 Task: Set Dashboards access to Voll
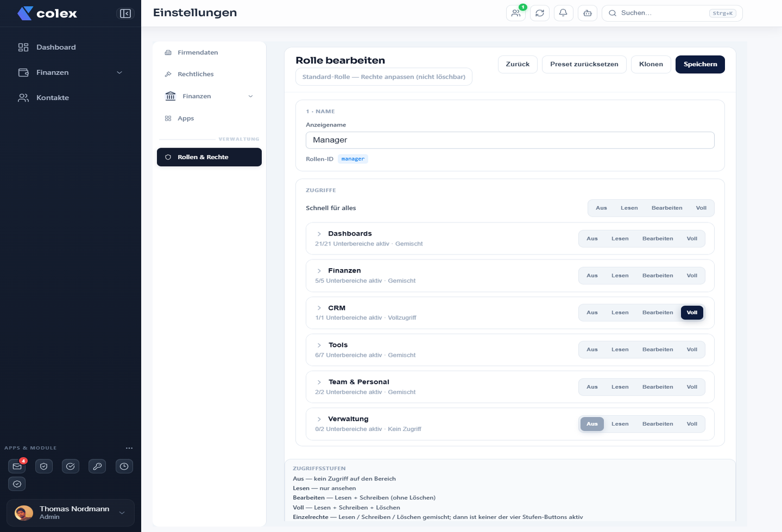[692, 239]
